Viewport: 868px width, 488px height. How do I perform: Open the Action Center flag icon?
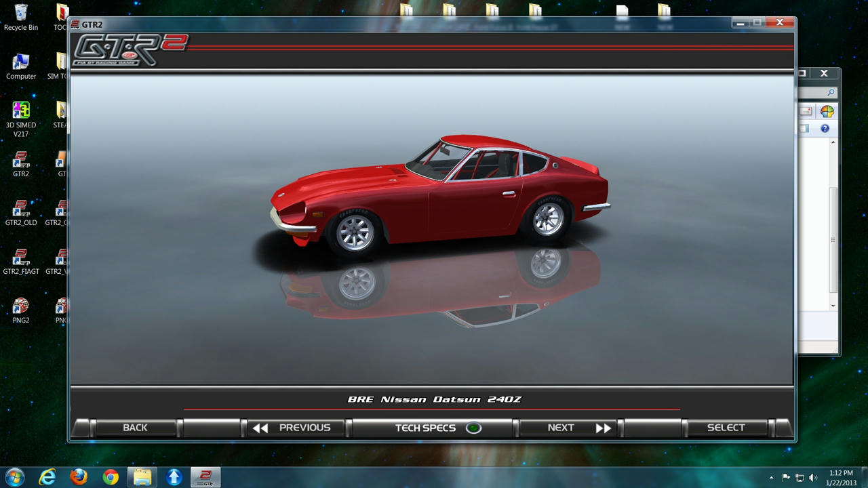786,478
